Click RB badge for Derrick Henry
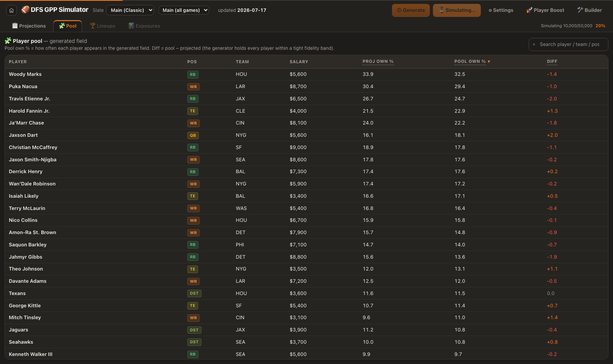 (x=193, y=172)
